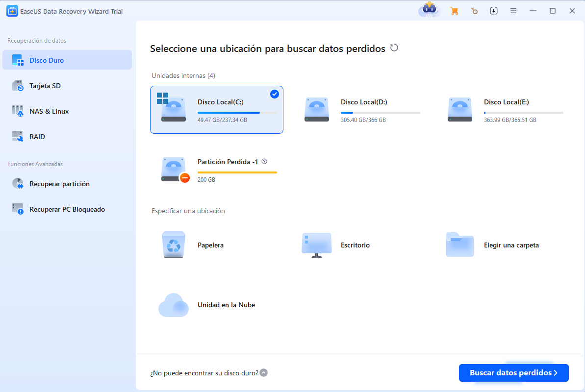The height and width of the screenshot is (392, 585).
Task: Click the Buscar datos perdidos button
Action: point(513,372)
